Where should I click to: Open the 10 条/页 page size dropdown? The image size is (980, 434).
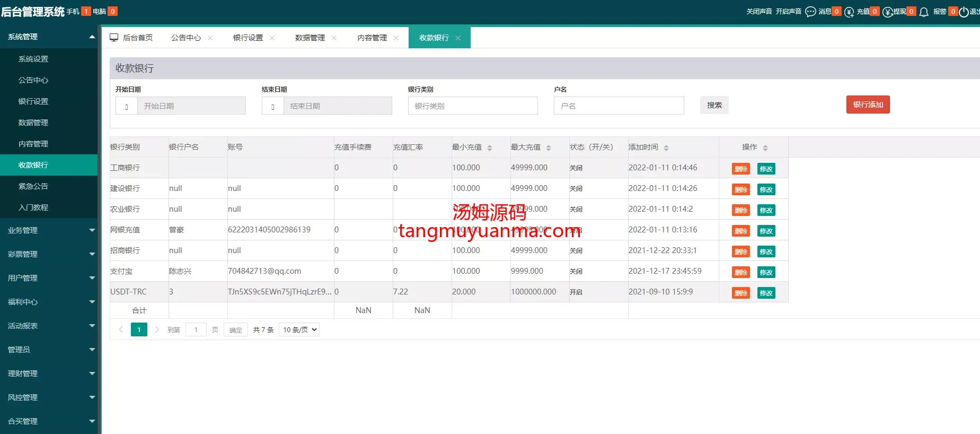pos(299,329)
